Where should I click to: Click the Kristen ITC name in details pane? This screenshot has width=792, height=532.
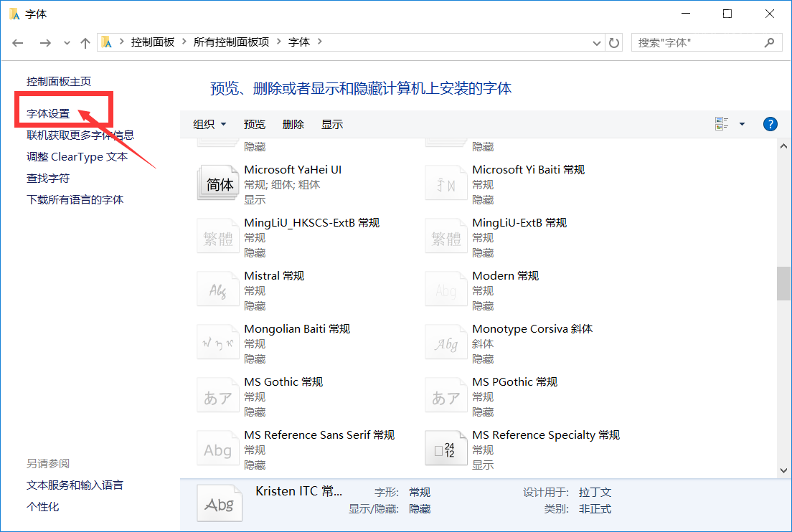[299, 491]
